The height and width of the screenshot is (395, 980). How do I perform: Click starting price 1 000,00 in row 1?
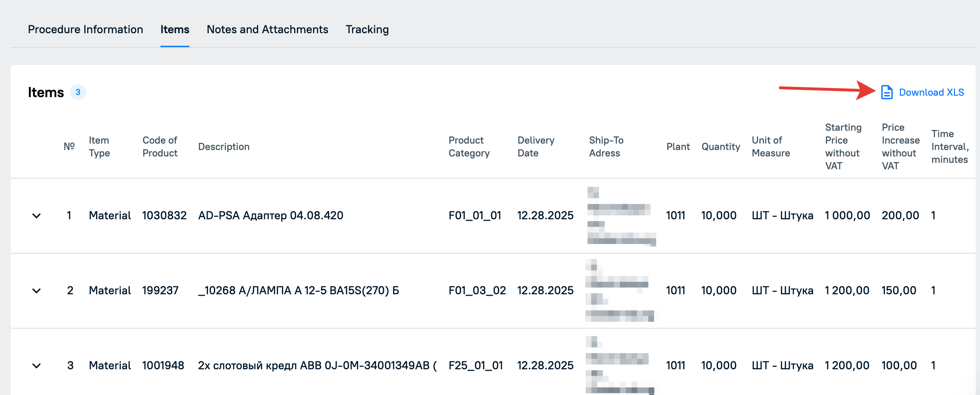[x=847, y=216]
